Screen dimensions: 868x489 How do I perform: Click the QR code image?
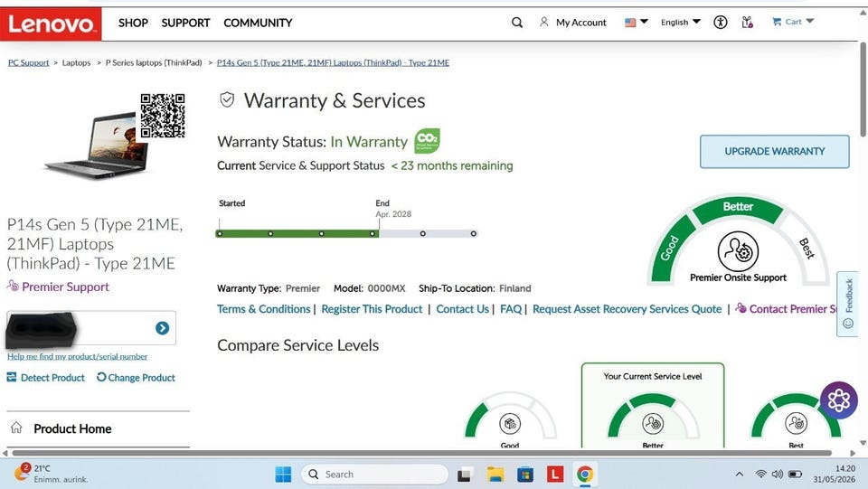tap(162, 116)
